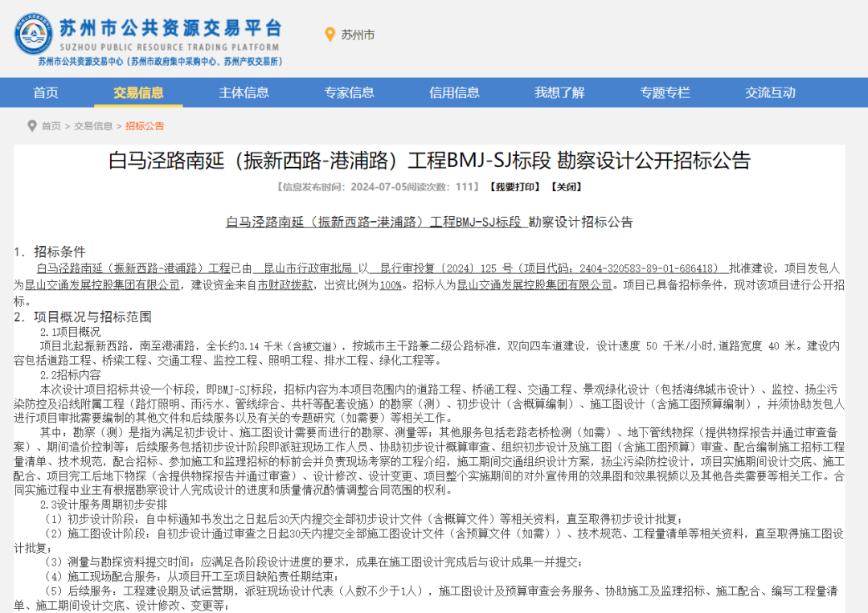Click the orange location pin icon
The width and height of the screenshot is (868, 613).
click(329, 35)
